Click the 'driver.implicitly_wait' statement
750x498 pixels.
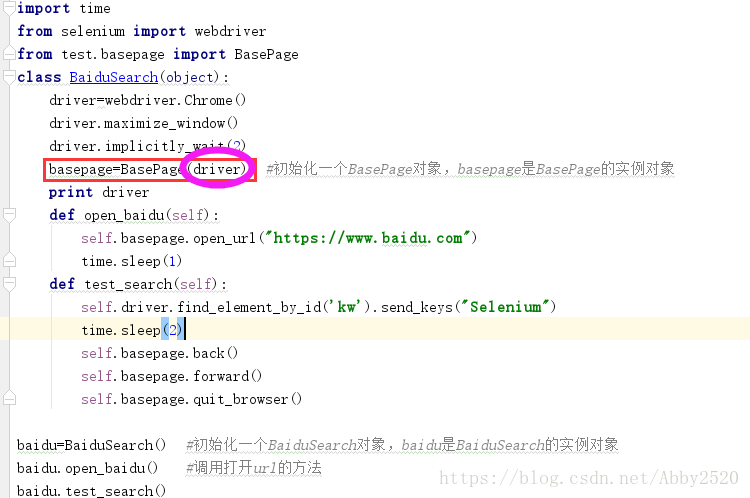(x=147, y=145)
